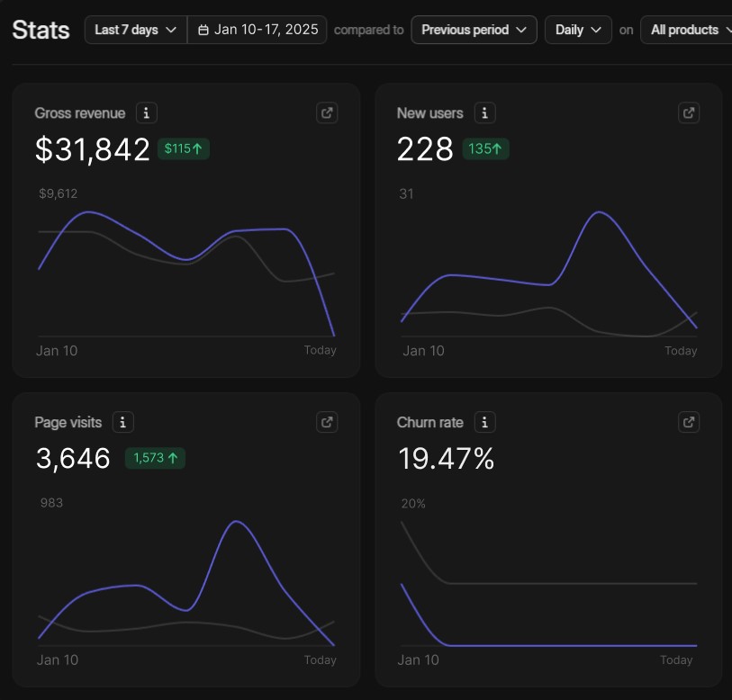Click the Gross revenue line chart
This screenshot has height=700, width=732.
tap(185, 270)
